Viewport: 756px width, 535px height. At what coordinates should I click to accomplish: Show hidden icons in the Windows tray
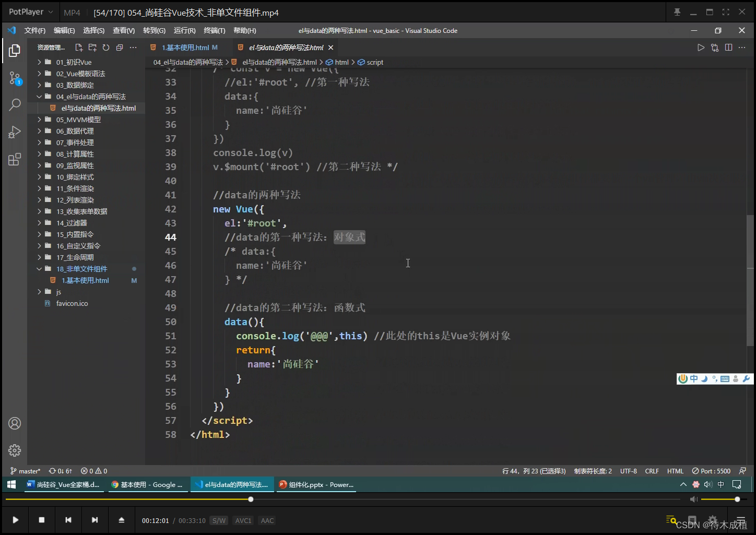(683, 484)
